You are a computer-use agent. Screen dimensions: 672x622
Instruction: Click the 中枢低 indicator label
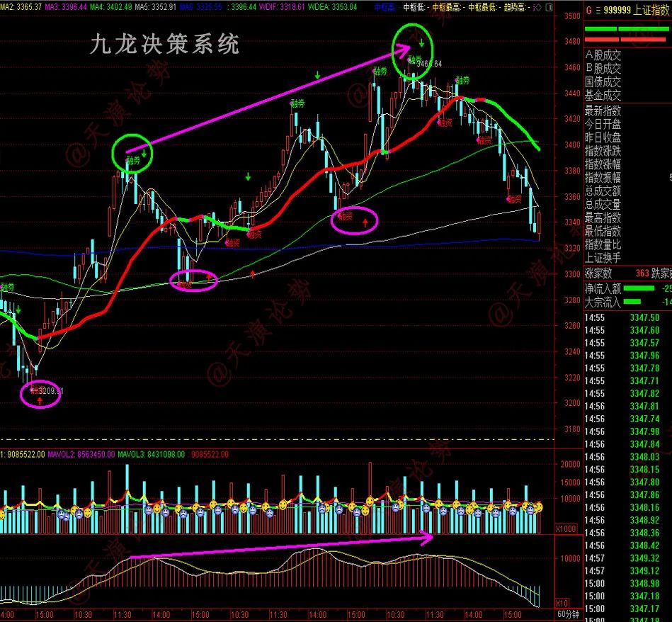(x=415, y=7)
